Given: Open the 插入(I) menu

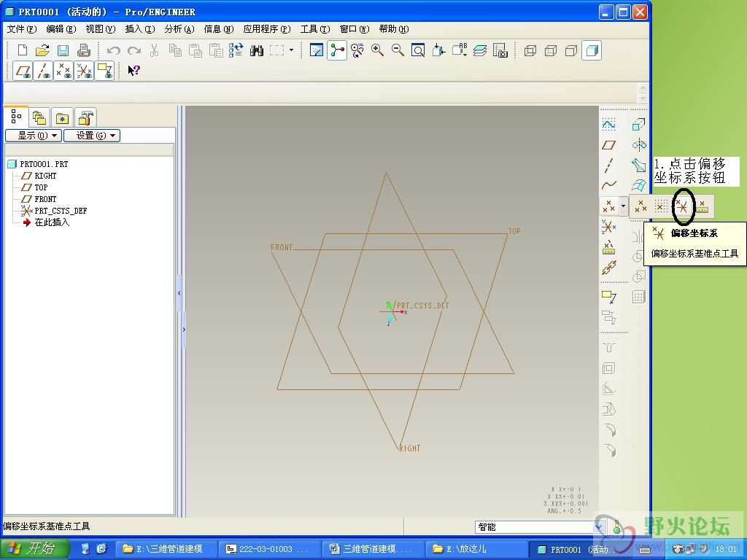Looking at the screenshot, I should click(140, 29).
